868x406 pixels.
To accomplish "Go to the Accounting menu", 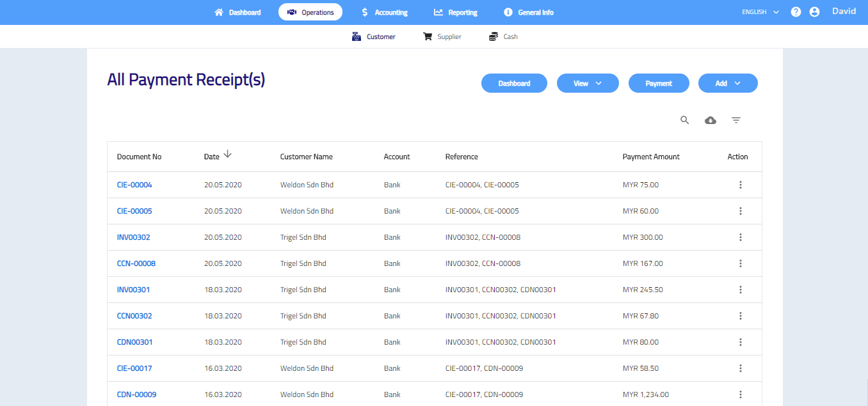I will (x=384, y=12).
